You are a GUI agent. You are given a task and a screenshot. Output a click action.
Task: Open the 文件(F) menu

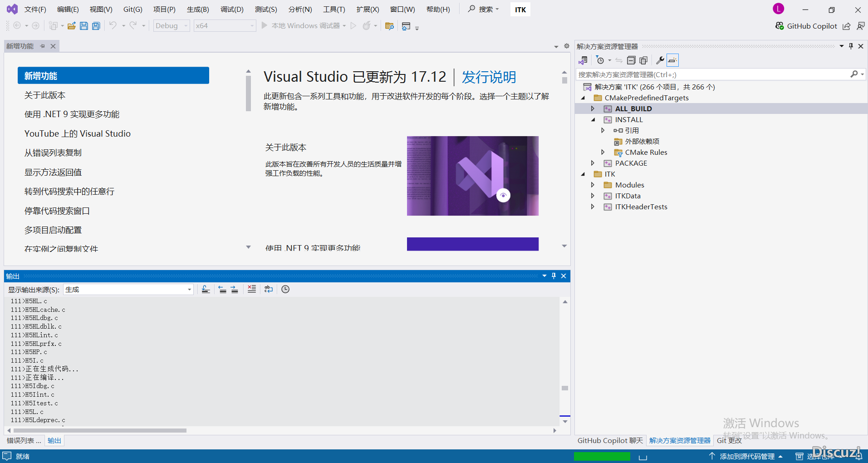[35, 9]
